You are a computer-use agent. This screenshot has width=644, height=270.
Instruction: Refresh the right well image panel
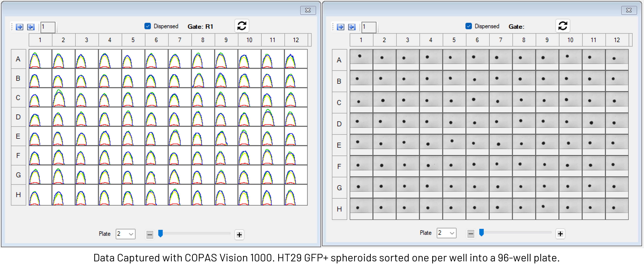562,26
